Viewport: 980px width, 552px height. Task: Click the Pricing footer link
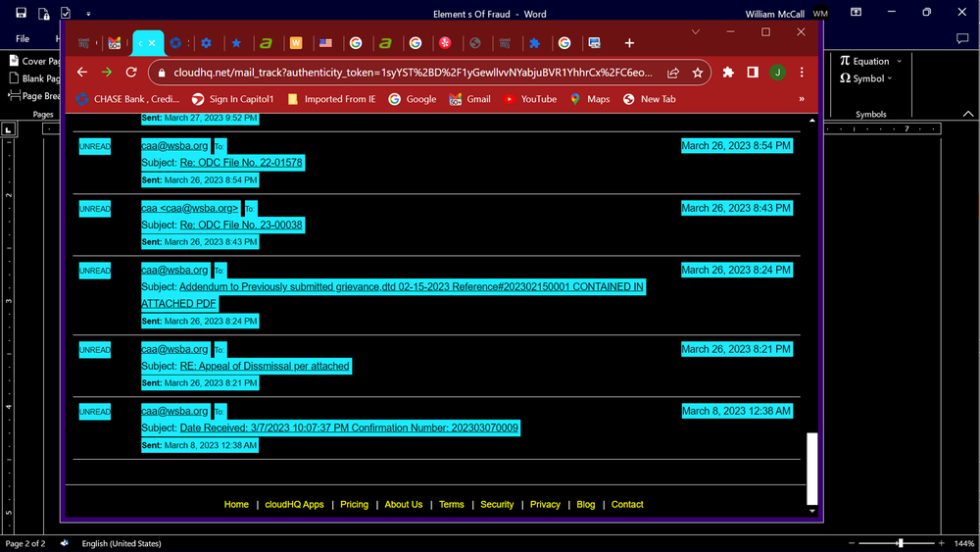[x=354, y=504]
